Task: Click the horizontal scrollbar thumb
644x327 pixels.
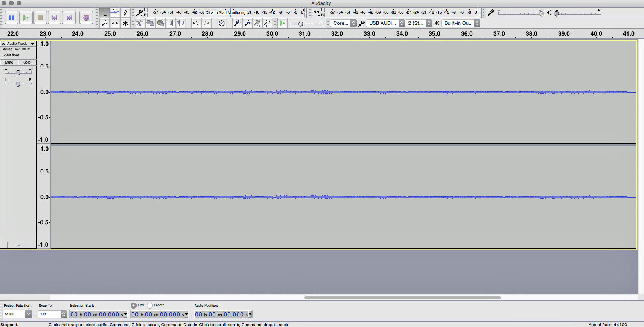Action: click(403, 298)
